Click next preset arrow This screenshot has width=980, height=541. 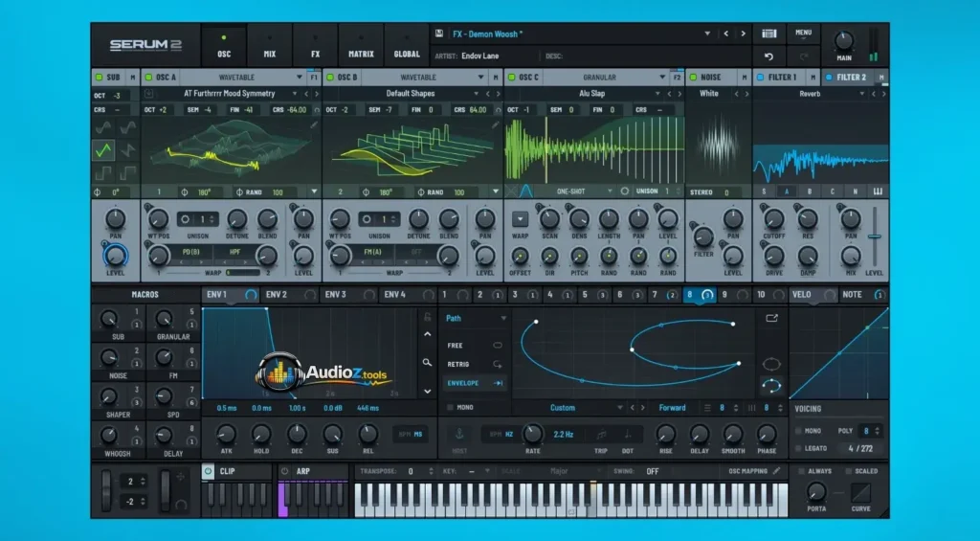point(743,34)
